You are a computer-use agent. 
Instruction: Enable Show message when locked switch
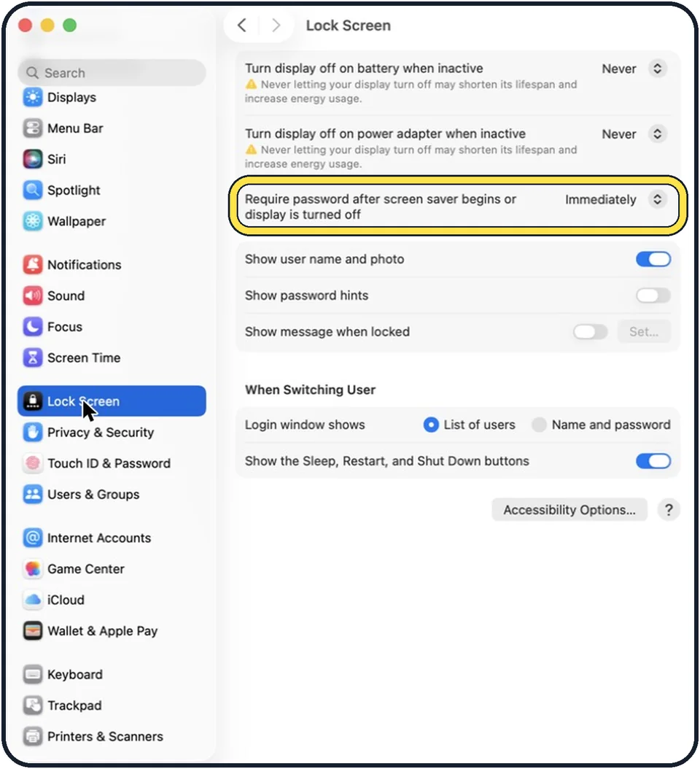[x=590, y=332]
